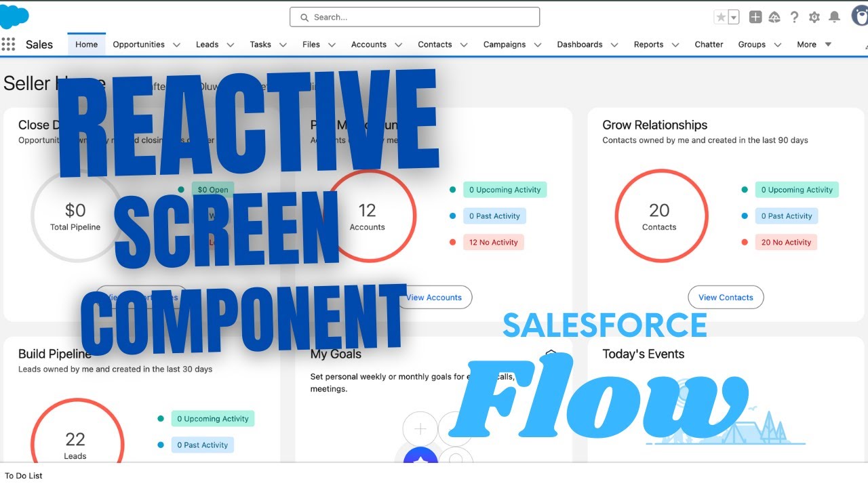
Task: Select the 20 No Activity badge
Action: click(786, 242)
